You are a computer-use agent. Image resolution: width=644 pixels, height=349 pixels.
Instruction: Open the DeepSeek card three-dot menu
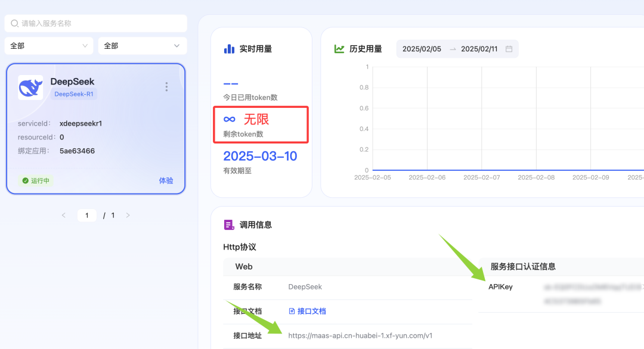pyautogui.click(x=166, y=86)
